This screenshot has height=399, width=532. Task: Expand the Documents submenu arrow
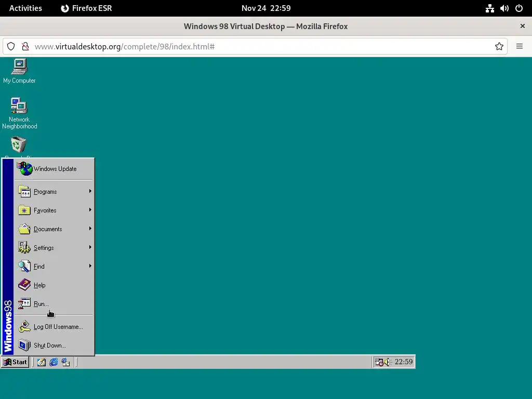pyautogui.click(x=90, y=229)
